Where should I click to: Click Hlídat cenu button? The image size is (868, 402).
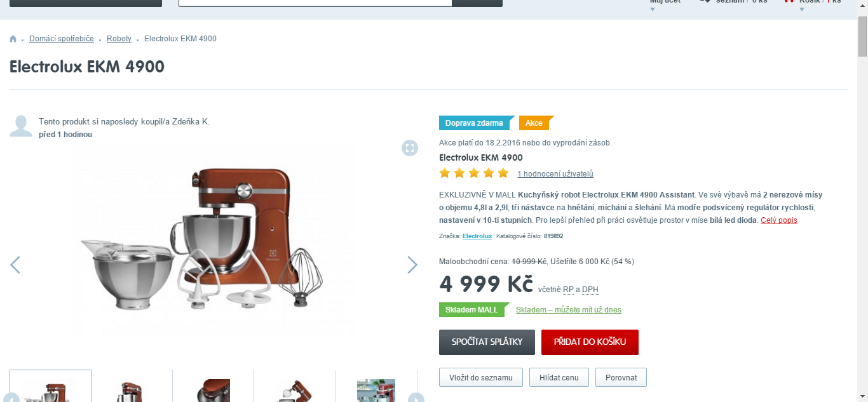coord(559,377)
